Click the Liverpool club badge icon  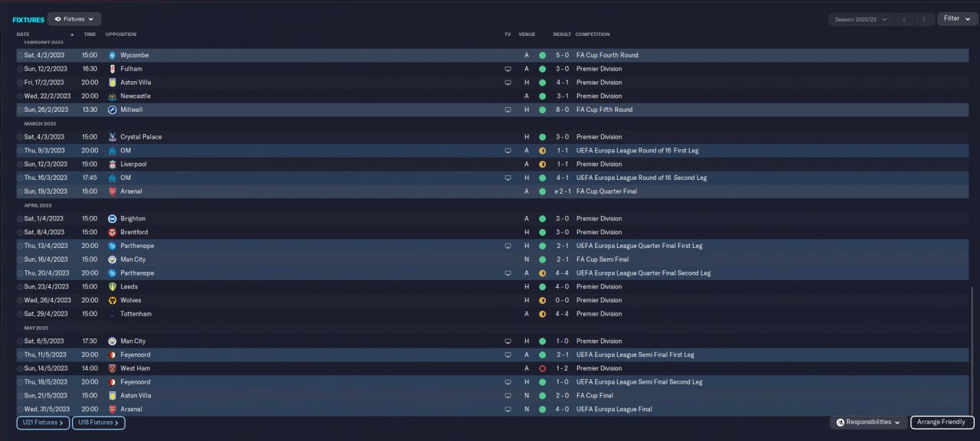click(113, 165)
